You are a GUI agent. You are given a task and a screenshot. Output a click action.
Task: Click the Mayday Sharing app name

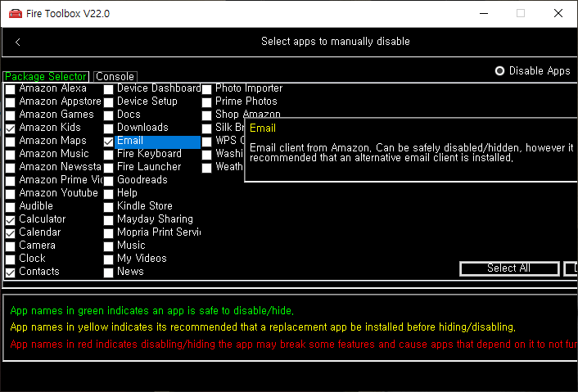pos(155,219)
